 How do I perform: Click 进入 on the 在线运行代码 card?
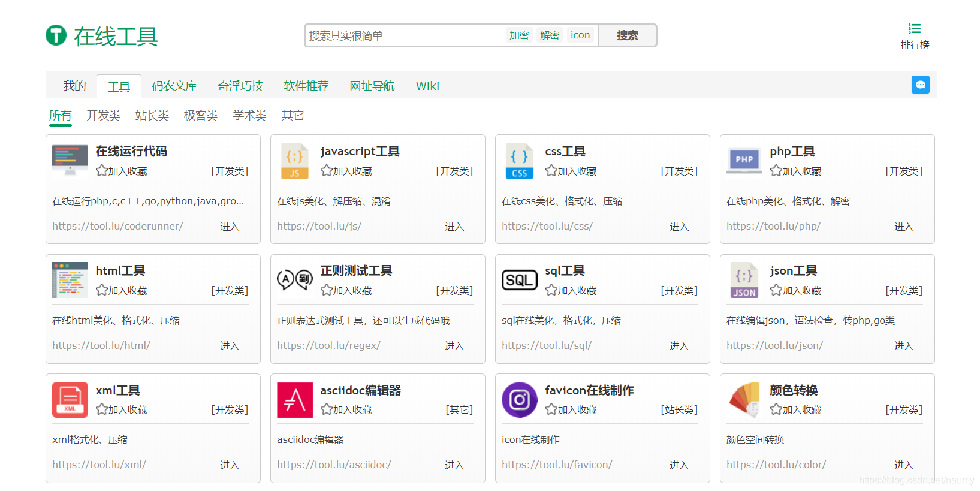pyautogui.click(x=230, y=227)
